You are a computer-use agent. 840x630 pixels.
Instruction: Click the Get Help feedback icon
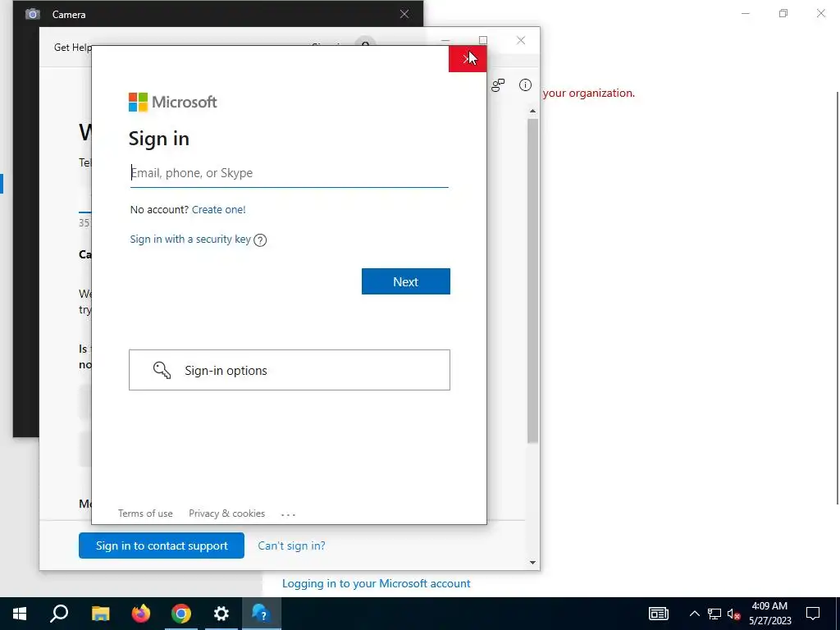pyautogui.click(x=498, y=84)
